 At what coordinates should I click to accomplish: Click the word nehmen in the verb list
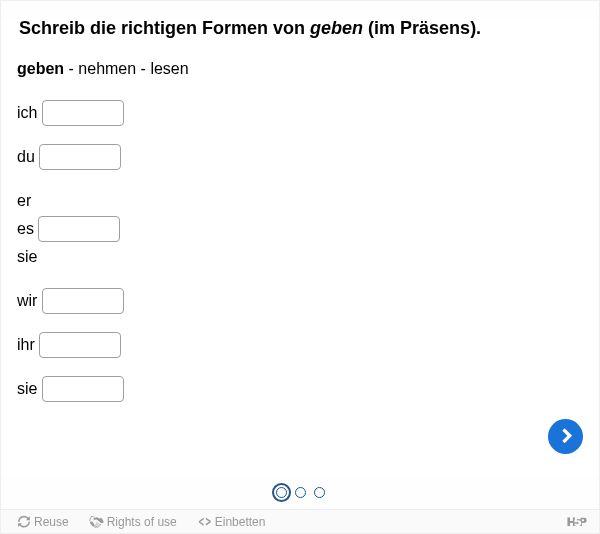coord(107,69)
